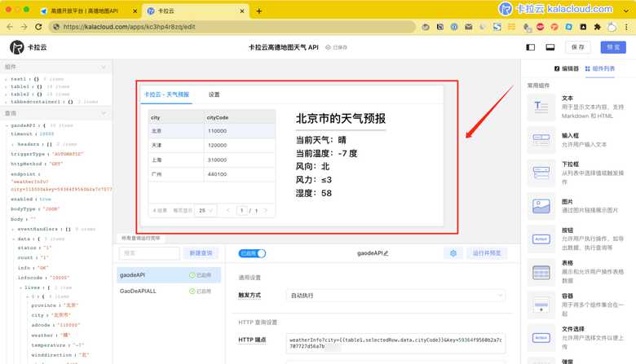This screenshot has width=636, height=364.
Task: Click the HTTP endpoint input field
Action: (x=395, y=343)
